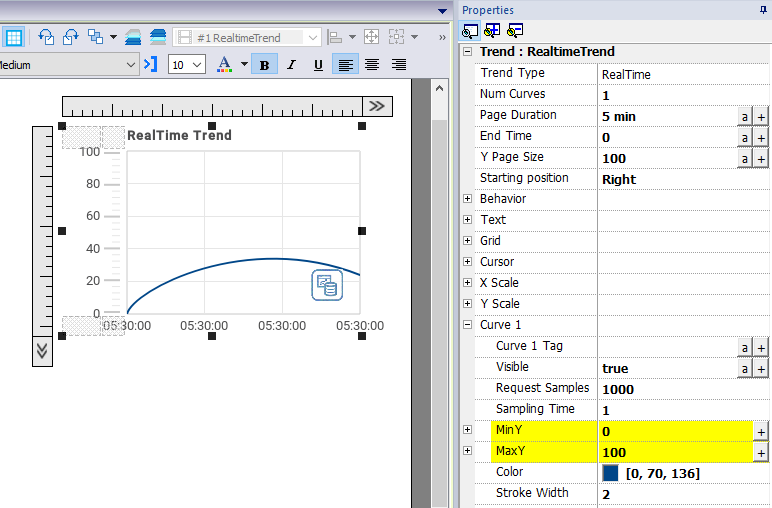The height and width of the screenshot is (508, 772).
Task: Expand the Behavior property group
Action: pos(467,199)
